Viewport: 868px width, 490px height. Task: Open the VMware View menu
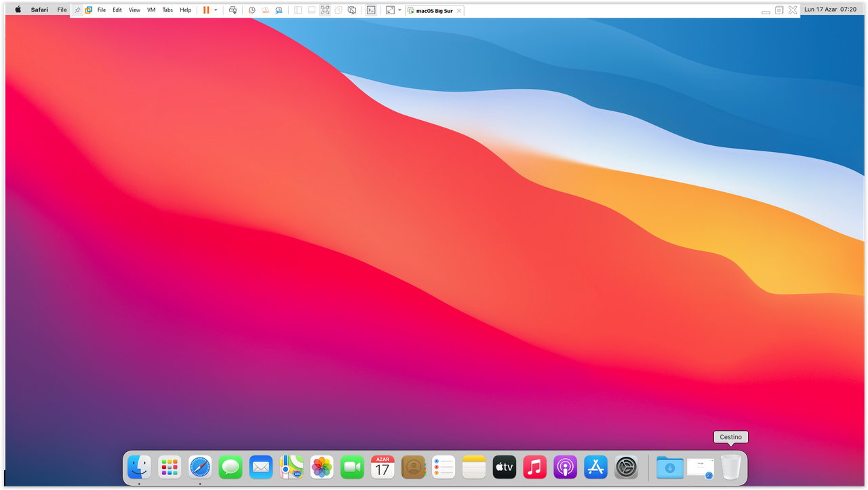click(x=134, y=10)
